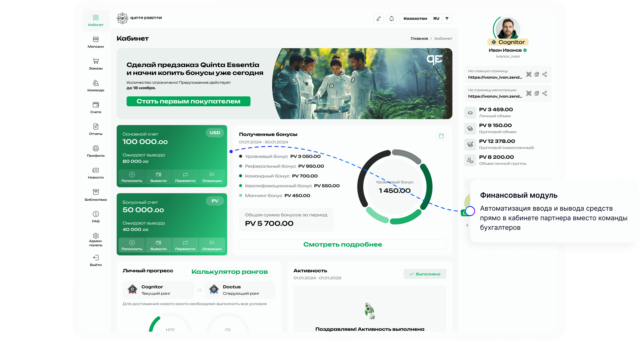The image size is (644, 345).
Task: Click the Quinta Essentia logo
Action: 139,18
